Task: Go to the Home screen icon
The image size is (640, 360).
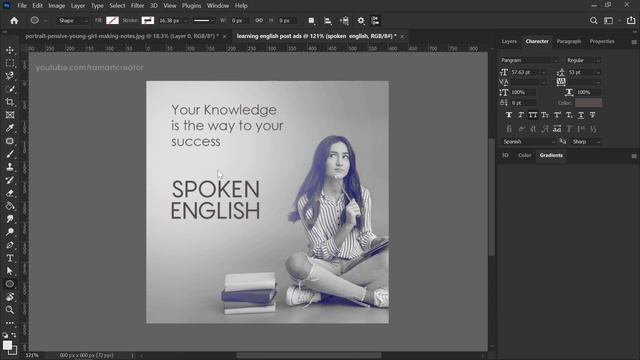Action: 14,20
